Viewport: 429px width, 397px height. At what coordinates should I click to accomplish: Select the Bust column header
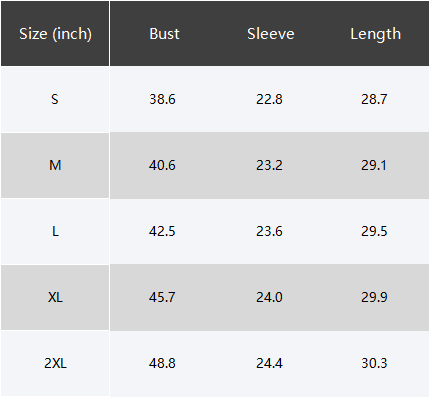[x=164, y=34]
